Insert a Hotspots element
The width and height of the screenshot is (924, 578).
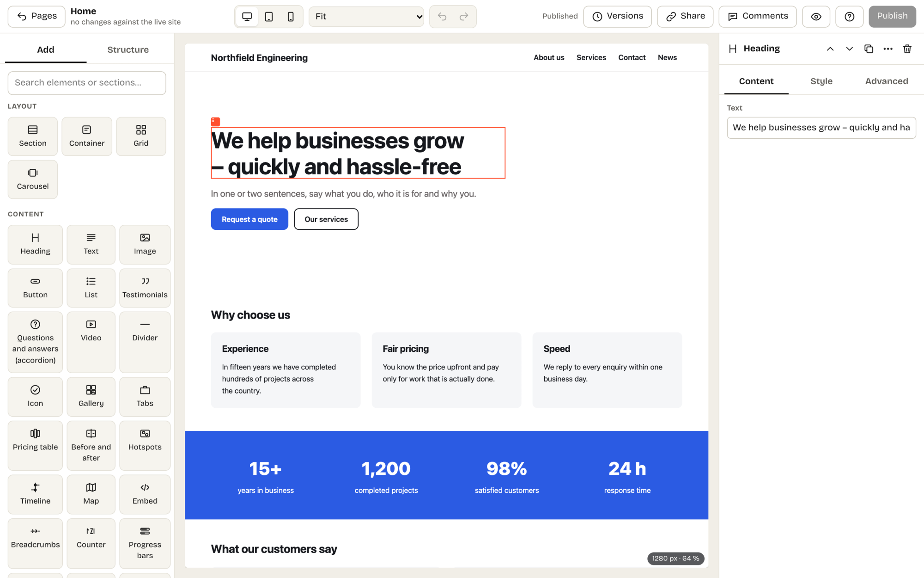(x=145, y=446)
